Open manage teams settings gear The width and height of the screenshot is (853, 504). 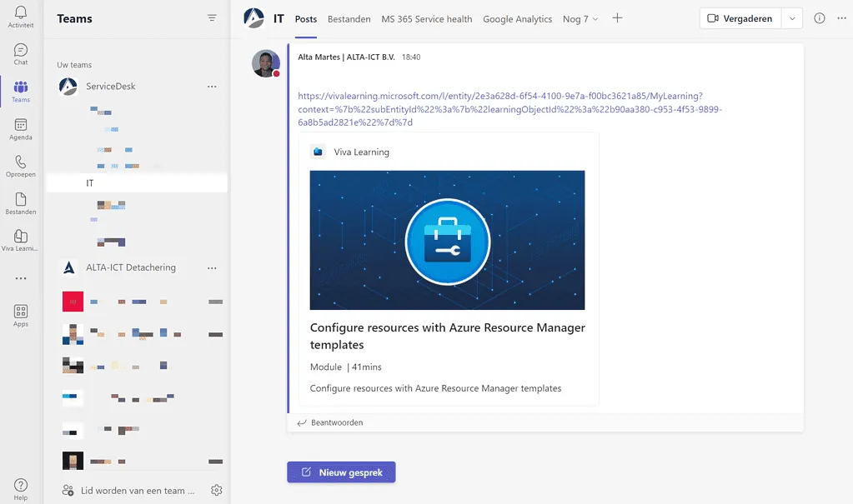pos(217,491)
